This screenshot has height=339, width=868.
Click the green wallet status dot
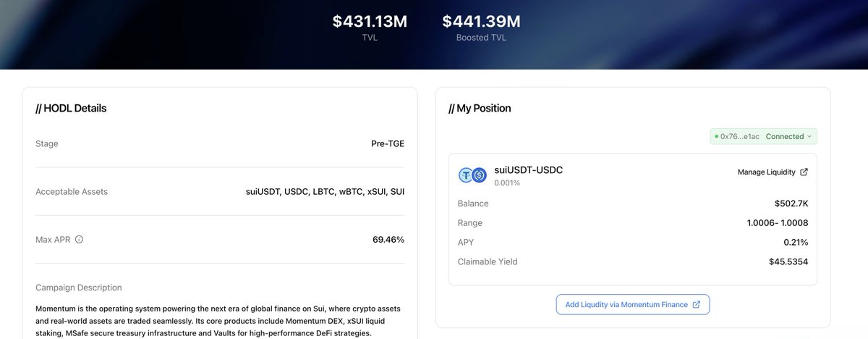pos(716,136)
